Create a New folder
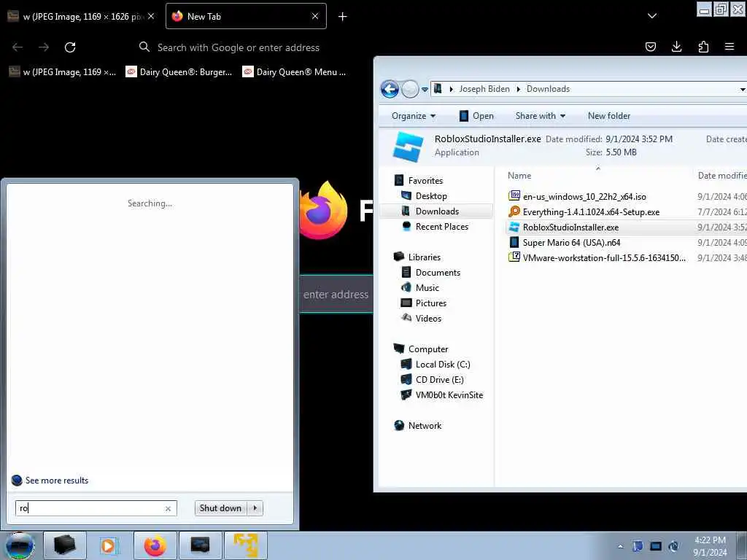This screenshot has height=560, width=747. (609, 116)
